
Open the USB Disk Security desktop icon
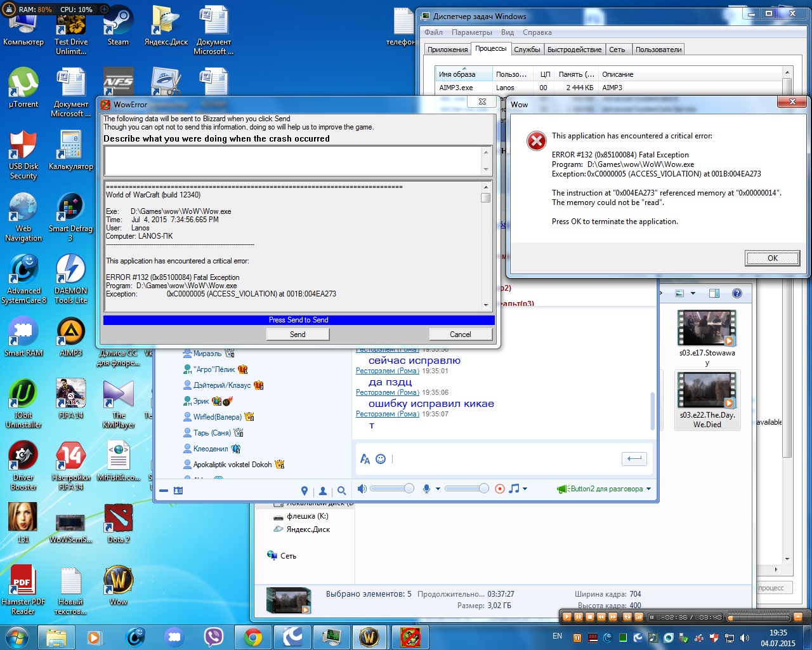pyautogui.click(x=23, y=154)
